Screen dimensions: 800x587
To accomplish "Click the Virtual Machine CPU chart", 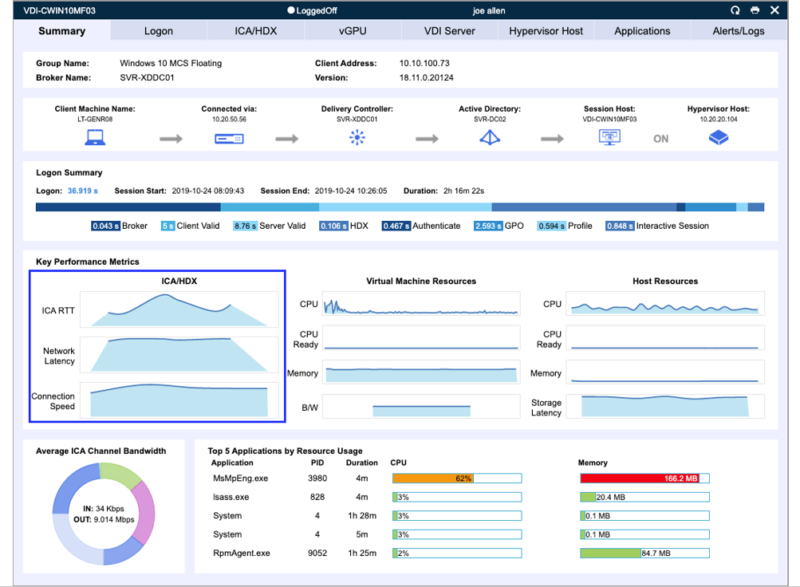I will pyautogui.click(x=421, y=303).
